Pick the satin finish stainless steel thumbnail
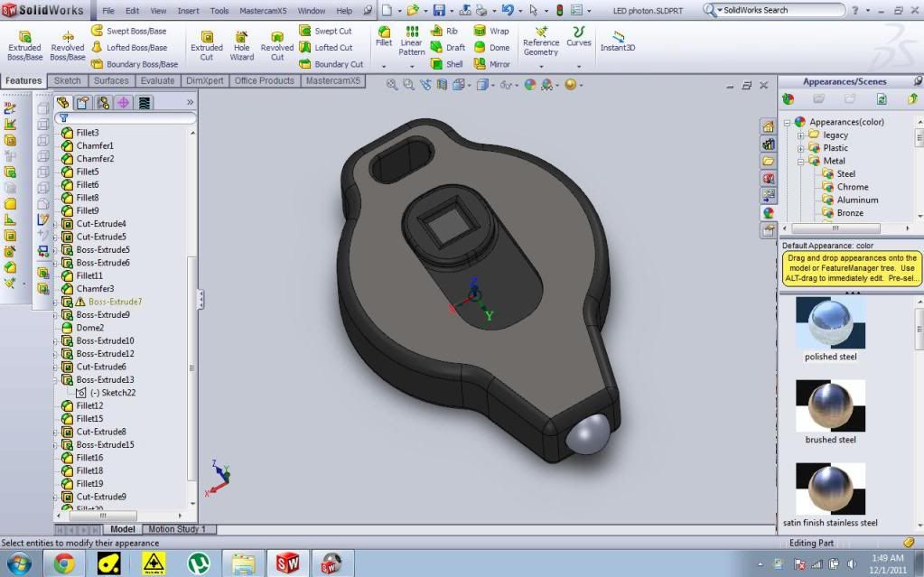 pos(830,489)
